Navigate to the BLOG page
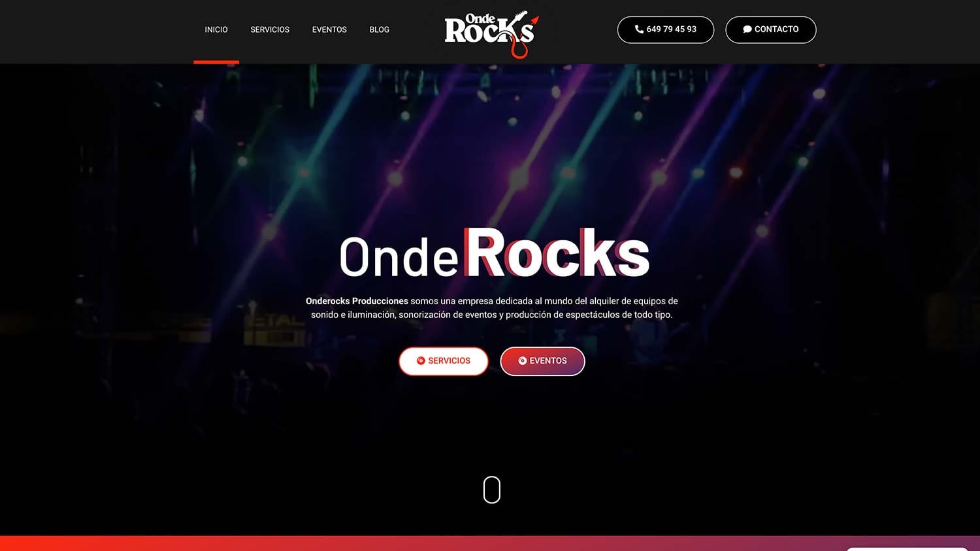The image size is (980, 551). [379, 30]
